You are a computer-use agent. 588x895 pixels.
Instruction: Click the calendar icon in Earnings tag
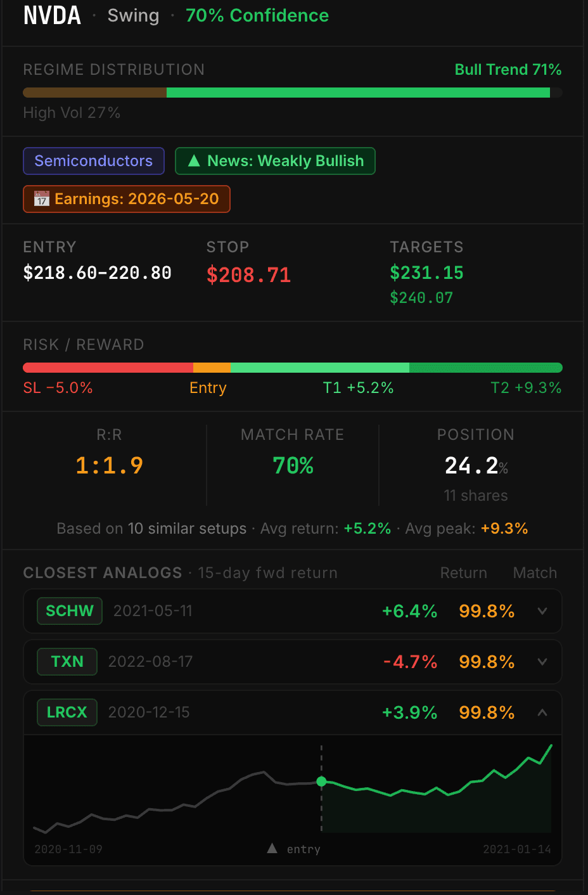pyautogui.click(x=41, y=199)
